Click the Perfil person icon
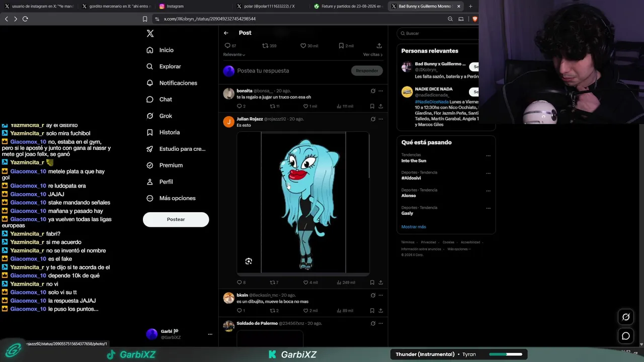Viewport: 644px width, 362px height. coord(150,182)
